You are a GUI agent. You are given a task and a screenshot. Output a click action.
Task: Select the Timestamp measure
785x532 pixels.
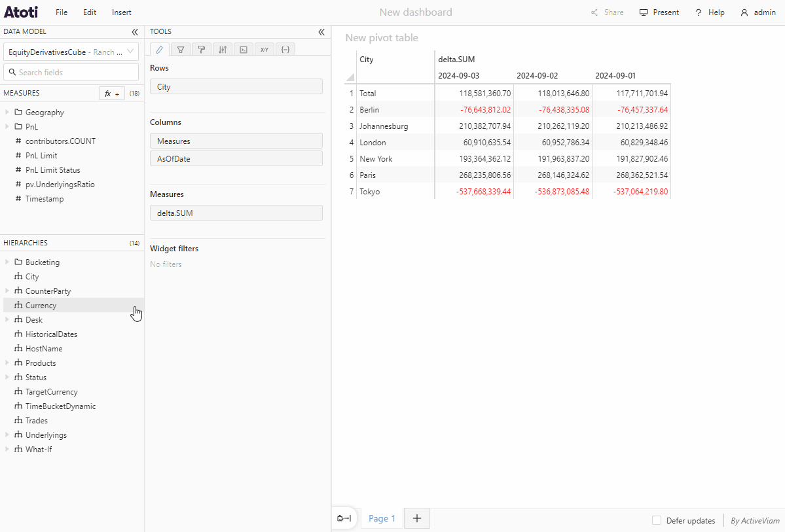[45, 199]
